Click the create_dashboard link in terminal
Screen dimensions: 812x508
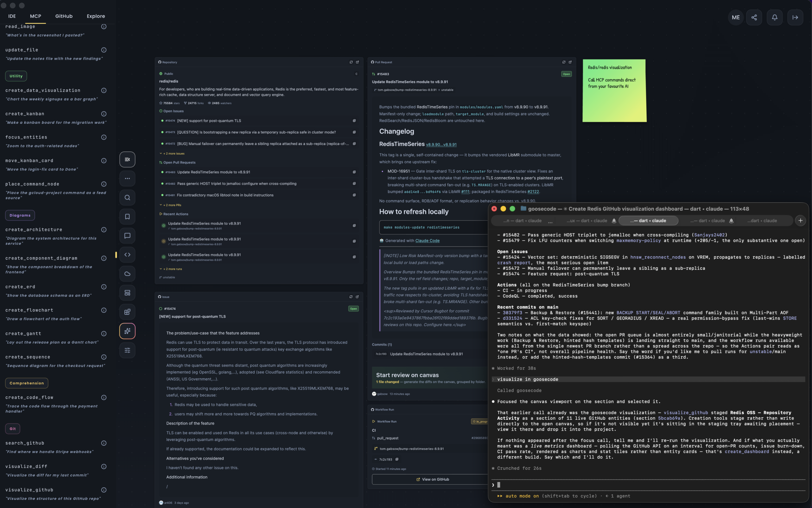(747, 451)
